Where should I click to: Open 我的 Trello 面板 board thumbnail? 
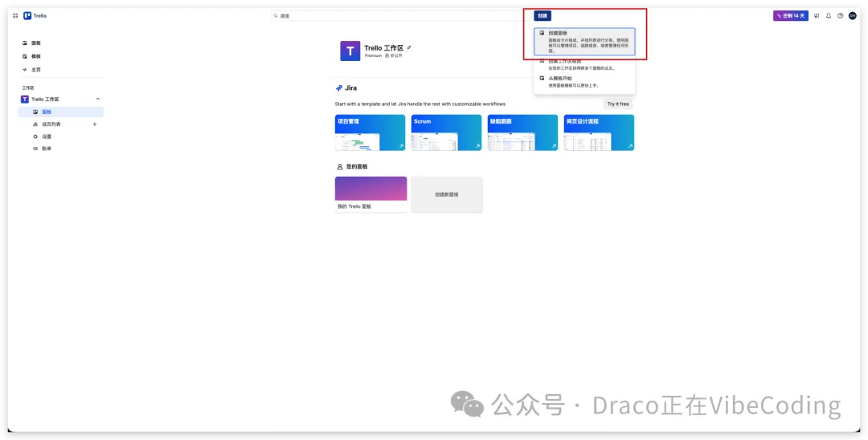371,194
